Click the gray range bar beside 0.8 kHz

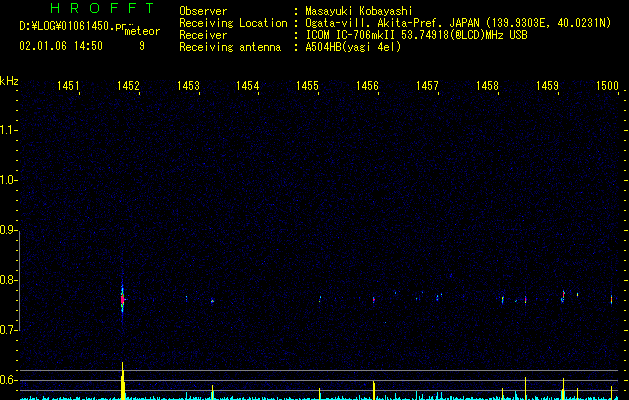click(x=20, y=281)
